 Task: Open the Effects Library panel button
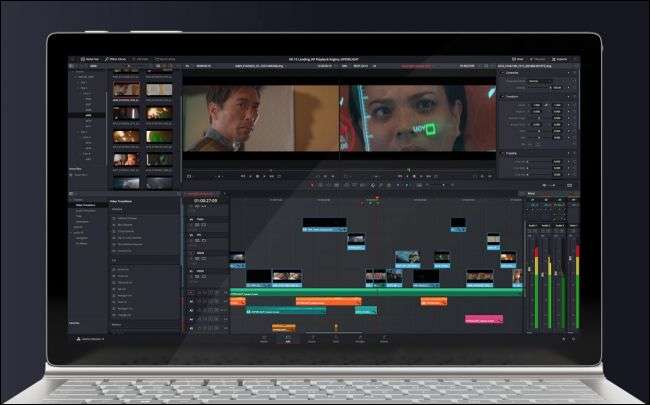[115, 59]
